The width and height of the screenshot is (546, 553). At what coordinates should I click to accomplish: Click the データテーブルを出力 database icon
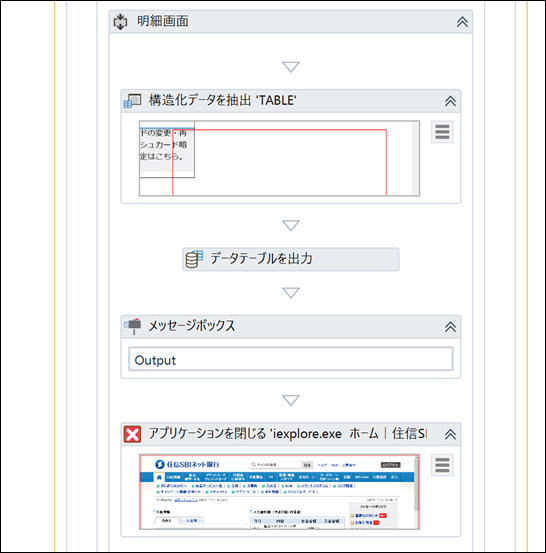[194, 259]
